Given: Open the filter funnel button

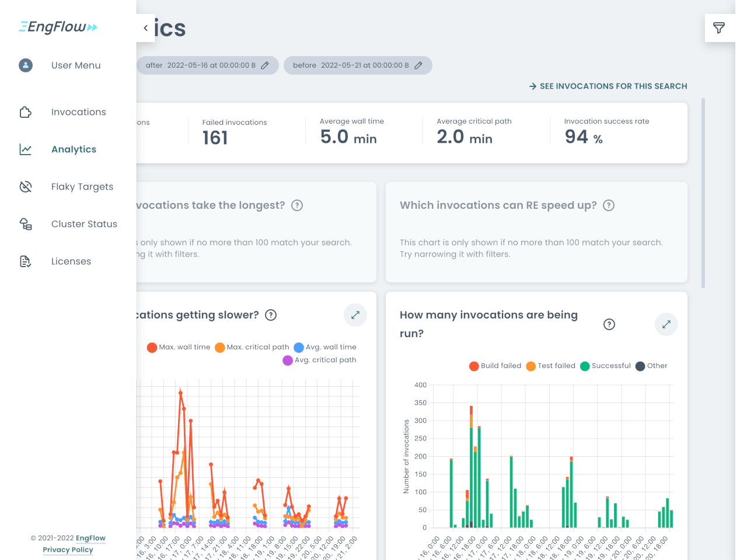Looking at the screenshot, I should pyautogui.click(x=719, y=28).
